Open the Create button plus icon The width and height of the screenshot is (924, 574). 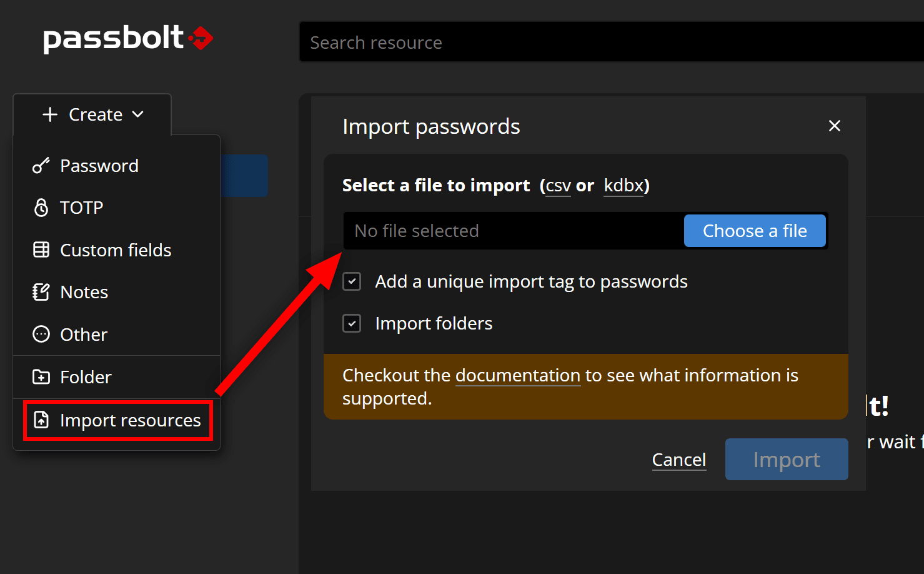pos(49,114)
